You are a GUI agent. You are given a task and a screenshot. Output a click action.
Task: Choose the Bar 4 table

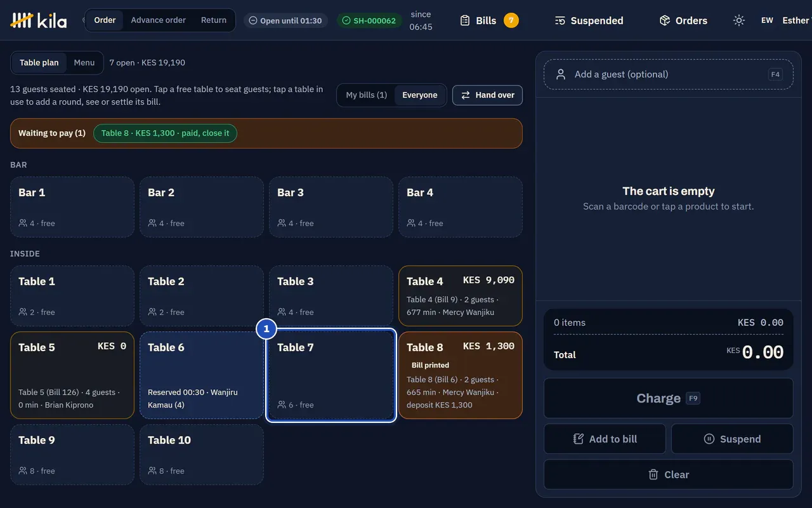tap(461, 207)
